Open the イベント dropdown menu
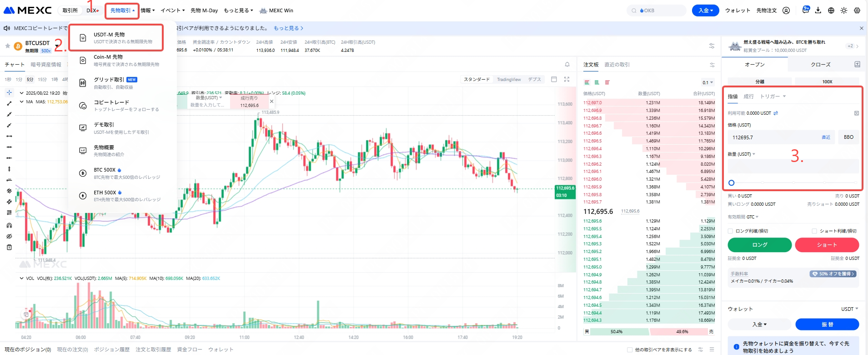Image resolution: width=868 pixels, height=355 pixels. (172, 10)
